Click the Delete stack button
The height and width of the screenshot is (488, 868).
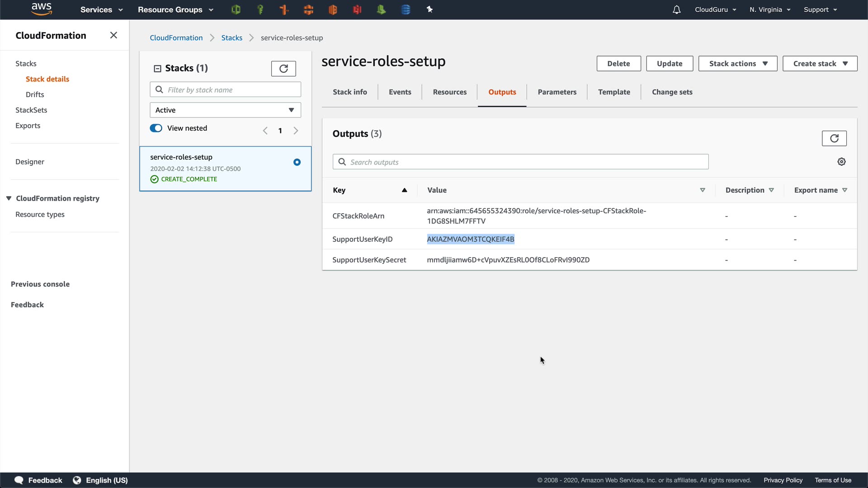click(618, 64)
